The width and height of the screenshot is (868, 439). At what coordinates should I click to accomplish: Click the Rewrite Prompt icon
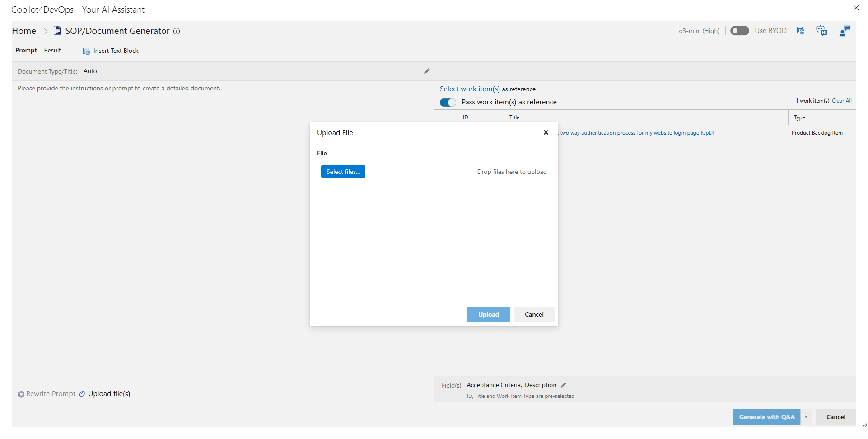tap(21, 394)
